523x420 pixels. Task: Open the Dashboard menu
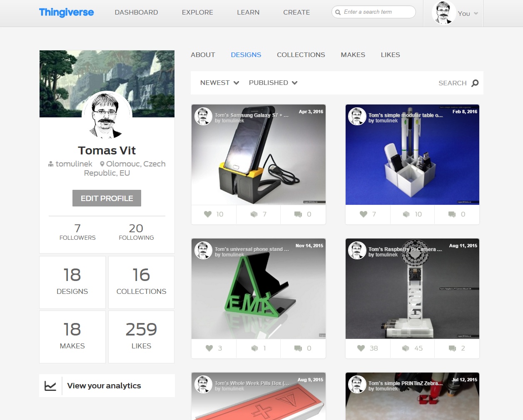click(x=136, y=12)
